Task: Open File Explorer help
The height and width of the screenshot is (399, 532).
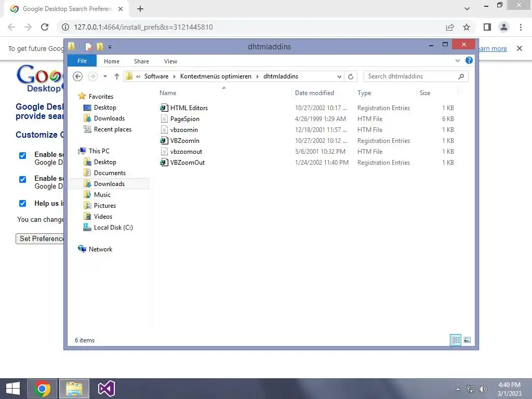Action: pyautogui.click(x=469, y=60)
